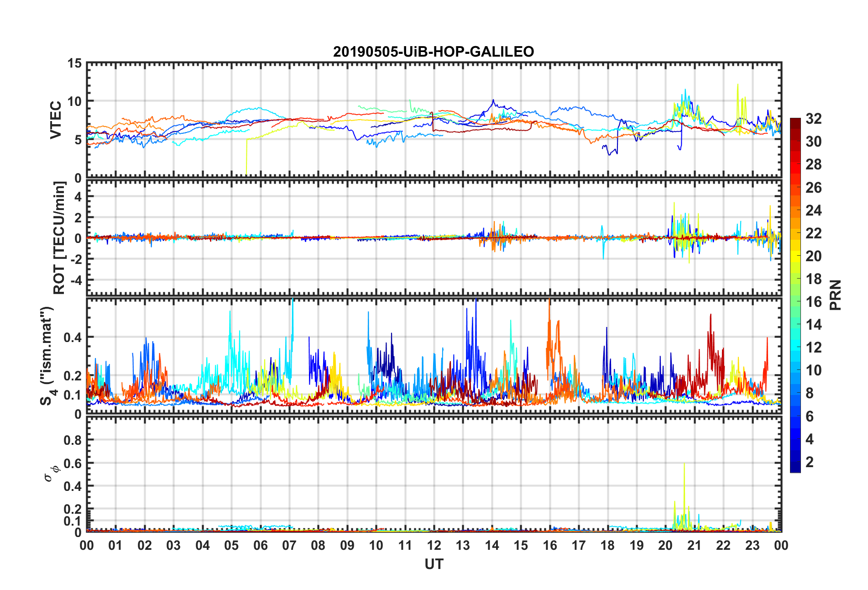The image size is (868, 590).
Task: Select the 0.8 tick on sigma-phi axis
Action: pos(73,440)
